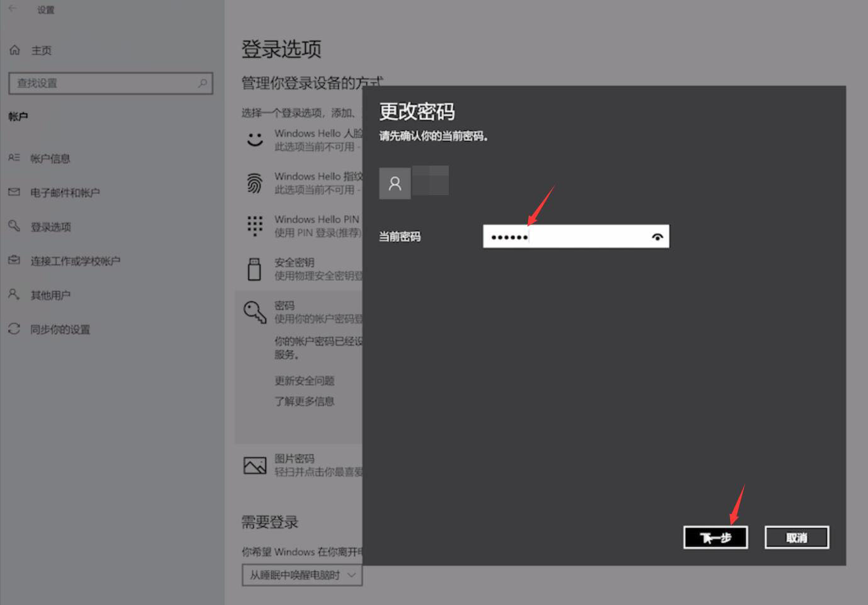Select the 图片密码 picture icon

click(255, 465)
